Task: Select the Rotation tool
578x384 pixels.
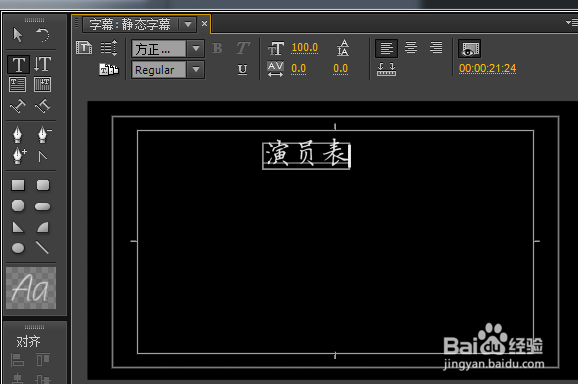Action: tap(43, 35)
